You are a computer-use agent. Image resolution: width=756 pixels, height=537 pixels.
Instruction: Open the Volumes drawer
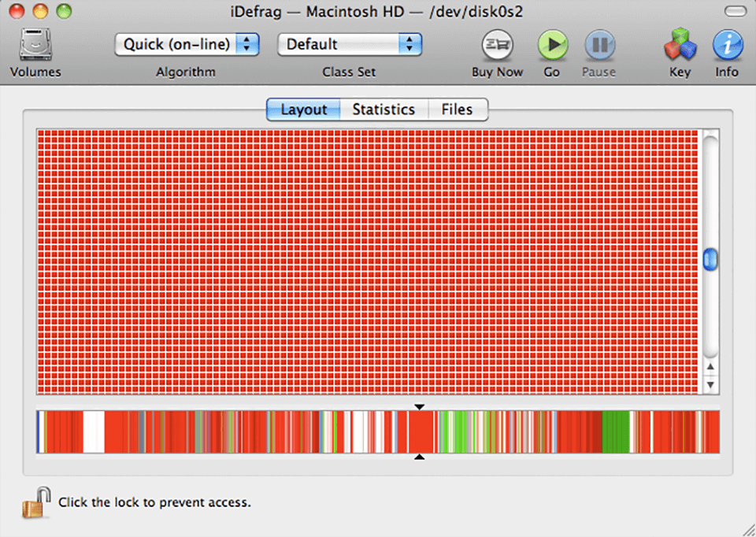point(35,47)
